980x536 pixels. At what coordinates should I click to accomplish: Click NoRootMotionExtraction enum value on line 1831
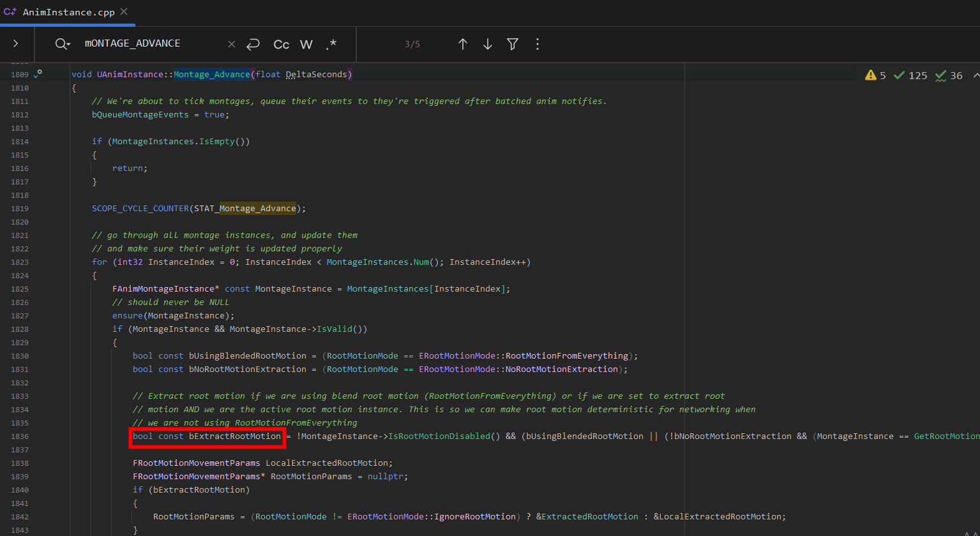[x=562, y=369]
